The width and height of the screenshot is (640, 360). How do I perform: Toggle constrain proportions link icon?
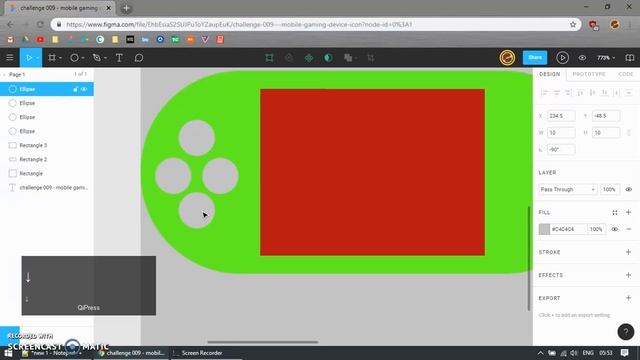[x=629, y=133]
